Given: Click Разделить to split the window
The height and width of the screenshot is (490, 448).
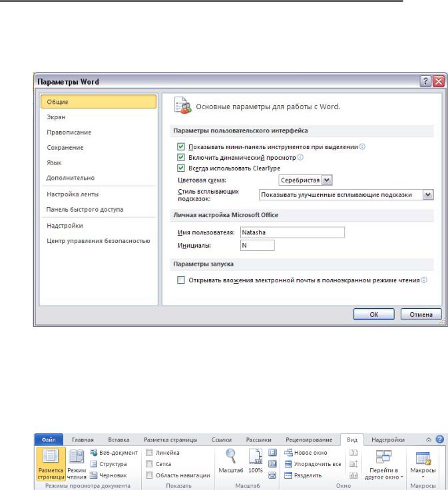Looking at the screenshot, I should [303, 475].
